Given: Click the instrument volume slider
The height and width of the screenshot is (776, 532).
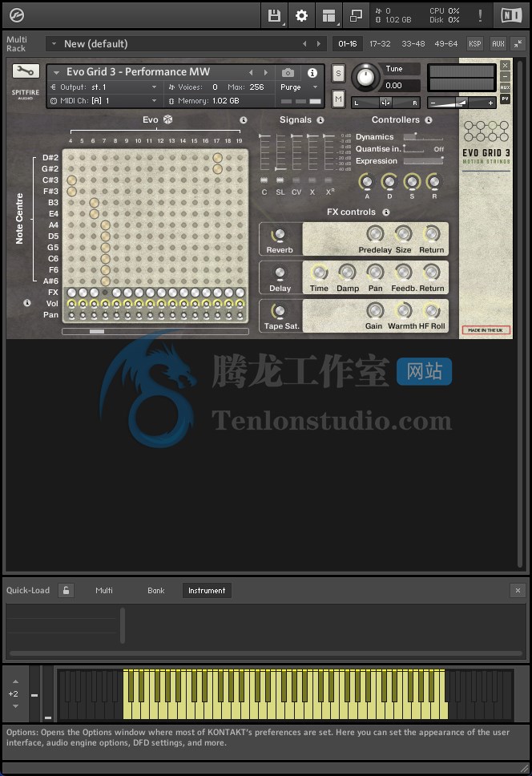Looking at the screenshot, I should pos(461,103).
